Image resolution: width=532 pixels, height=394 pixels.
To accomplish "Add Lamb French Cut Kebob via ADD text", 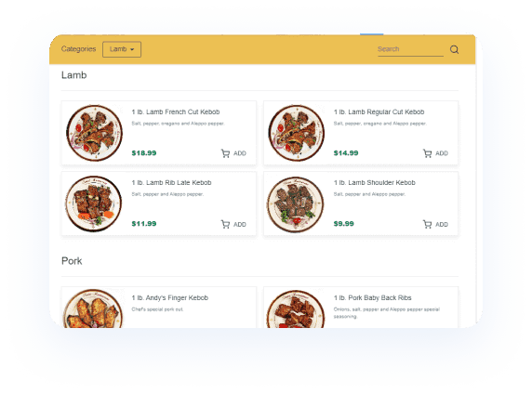I will coord(240,153).
